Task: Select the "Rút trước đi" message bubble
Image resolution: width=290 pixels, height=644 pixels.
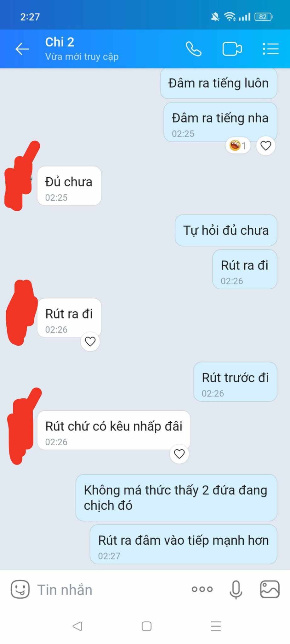Action: 235,381
